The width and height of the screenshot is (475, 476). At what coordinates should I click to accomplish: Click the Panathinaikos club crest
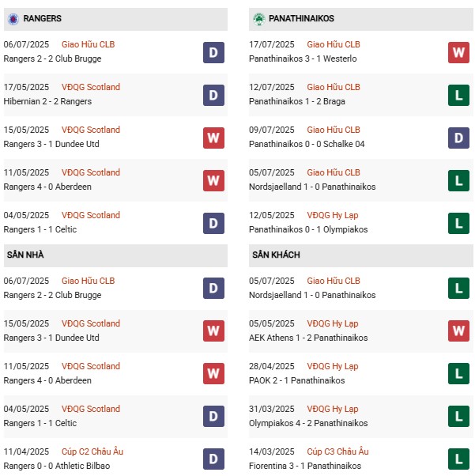258,18
